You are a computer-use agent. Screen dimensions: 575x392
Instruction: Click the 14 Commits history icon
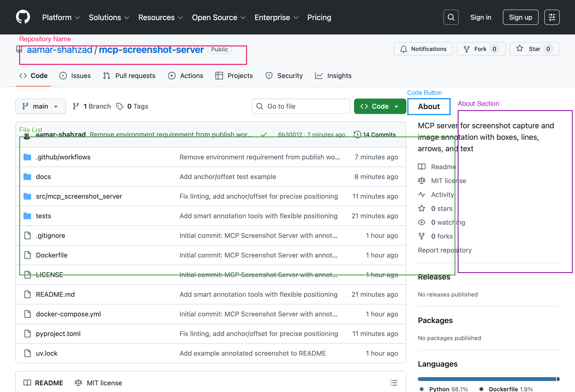(x=357, y=134)
